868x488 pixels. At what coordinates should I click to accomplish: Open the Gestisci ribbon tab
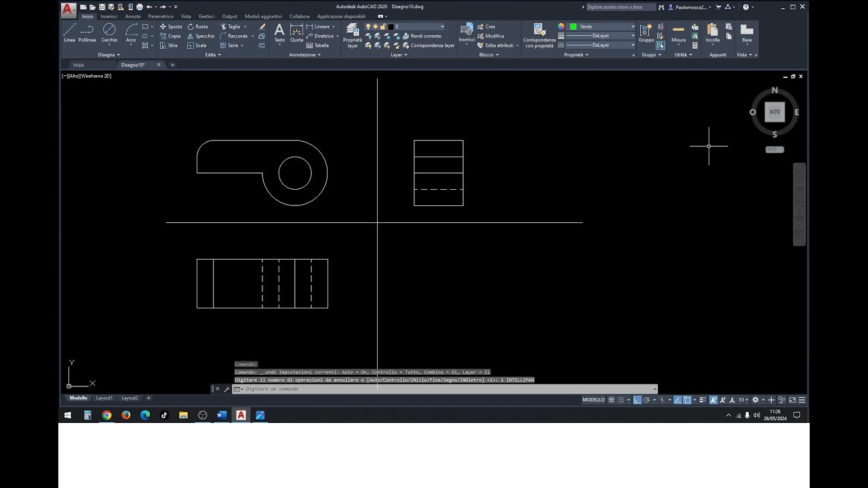(206, 16)
